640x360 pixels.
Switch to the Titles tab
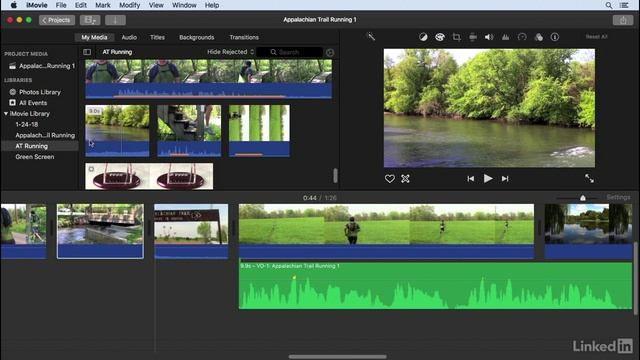(157, 37)
